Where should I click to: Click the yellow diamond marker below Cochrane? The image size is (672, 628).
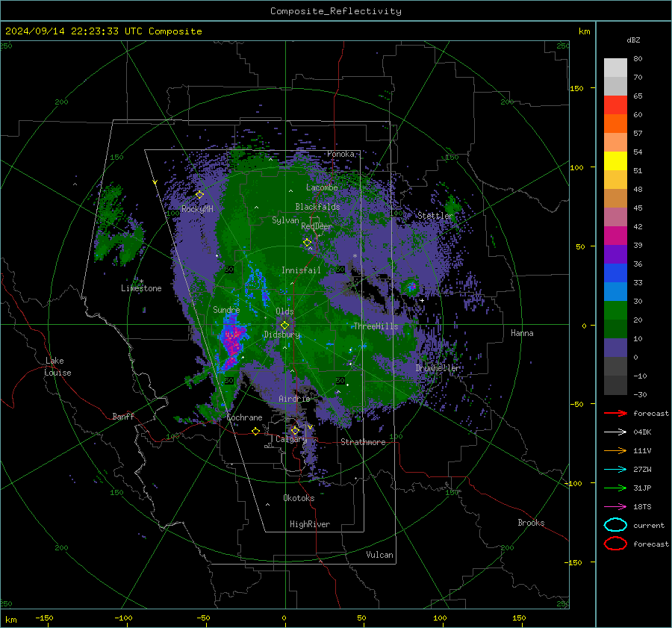256,431
